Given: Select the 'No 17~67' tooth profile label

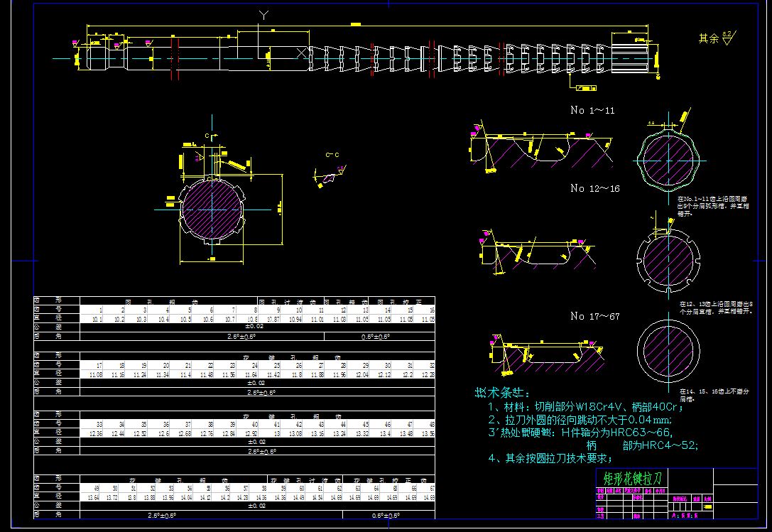Looking at the screenshot, I should 594,316.
